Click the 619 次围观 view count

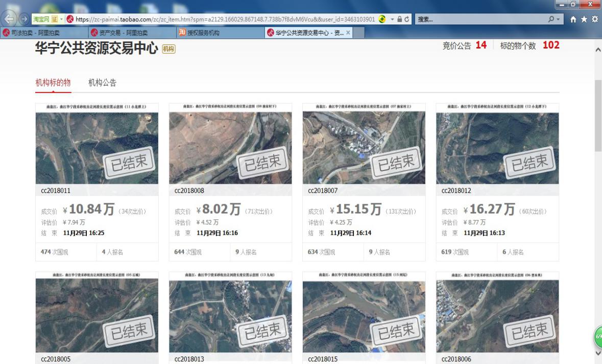tap(455, 252)
